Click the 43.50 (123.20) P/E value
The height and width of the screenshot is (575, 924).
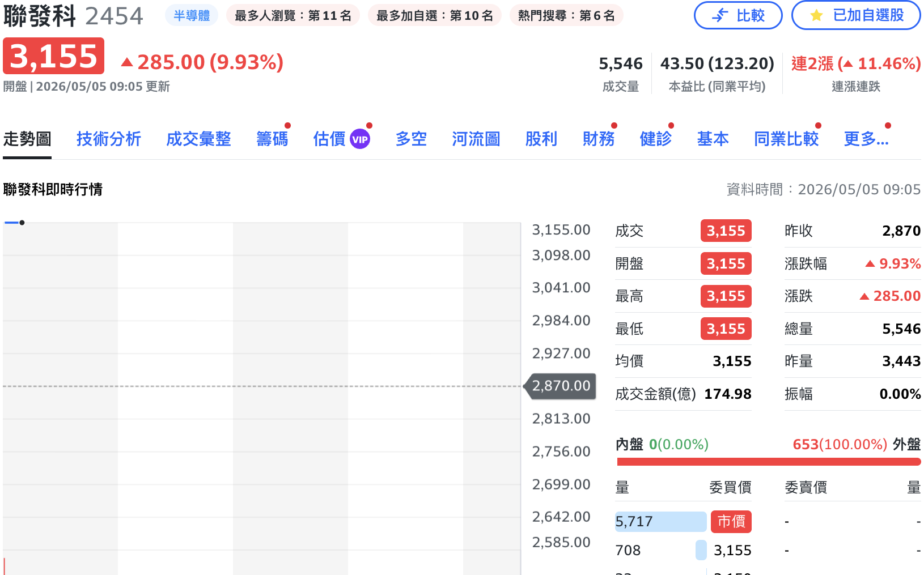pos(717,63)
